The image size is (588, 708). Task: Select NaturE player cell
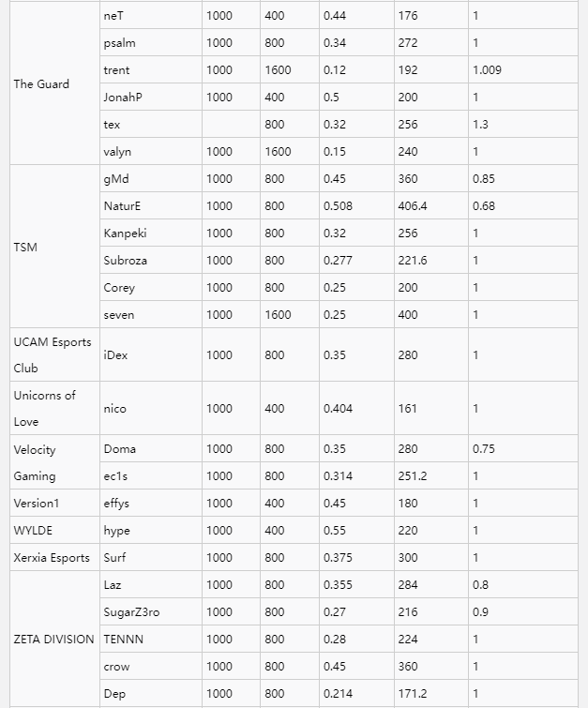click(x=123, y=206)
